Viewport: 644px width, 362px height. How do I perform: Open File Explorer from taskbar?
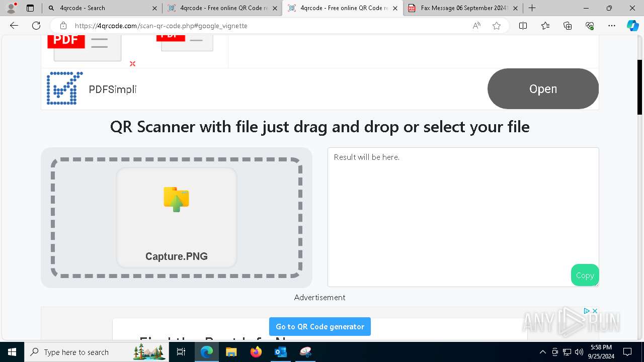(x=231, y=352)
